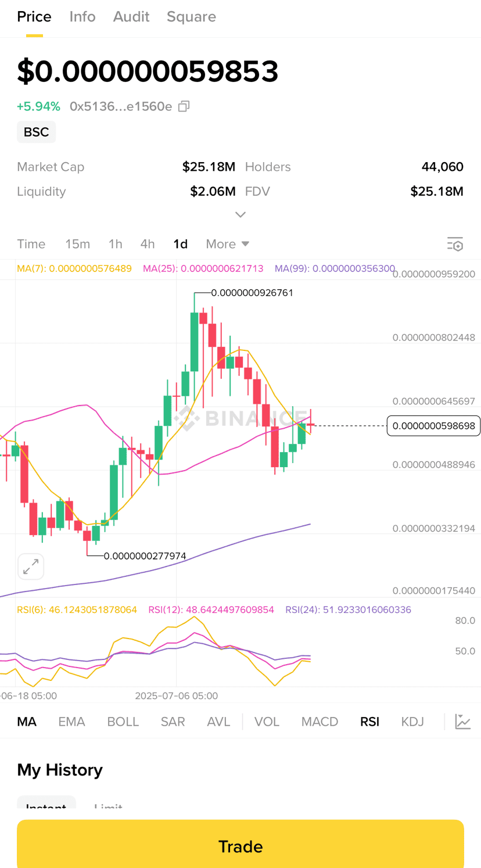Select the 15m chart interval
This screenshot has height=868, width=481.
[77, 244]
